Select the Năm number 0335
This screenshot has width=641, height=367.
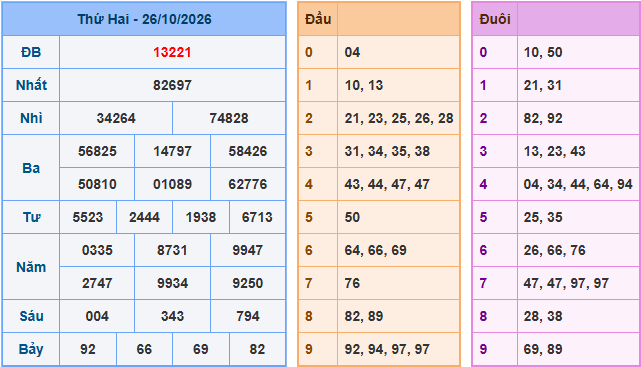pyautogui.click(x=97, y=250)
